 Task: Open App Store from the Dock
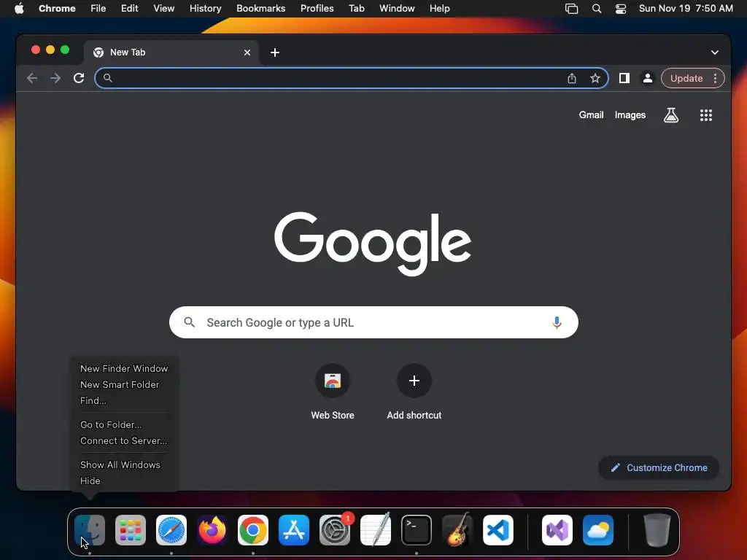(x=294, y=530)
